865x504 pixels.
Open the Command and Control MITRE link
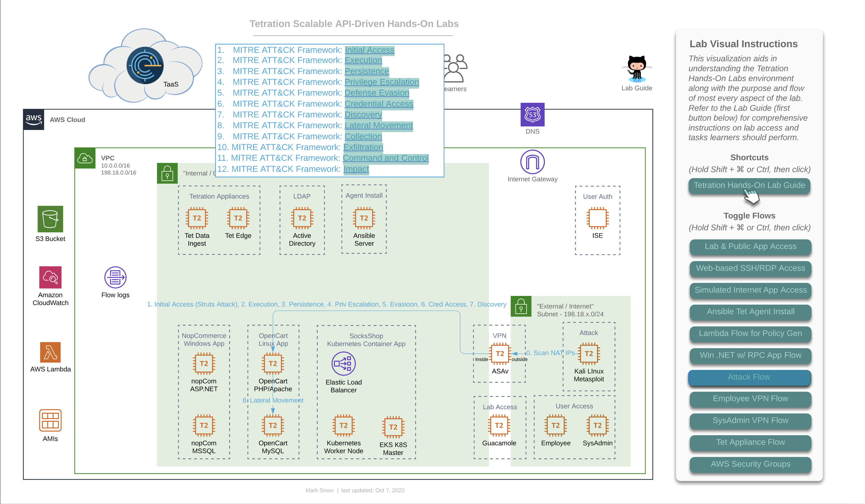(x=386, y=158)
